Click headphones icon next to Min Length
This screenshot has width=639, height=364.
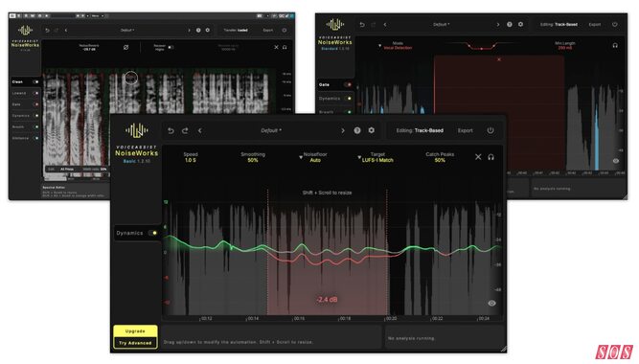pyautogui.click(x=615, y=46)
